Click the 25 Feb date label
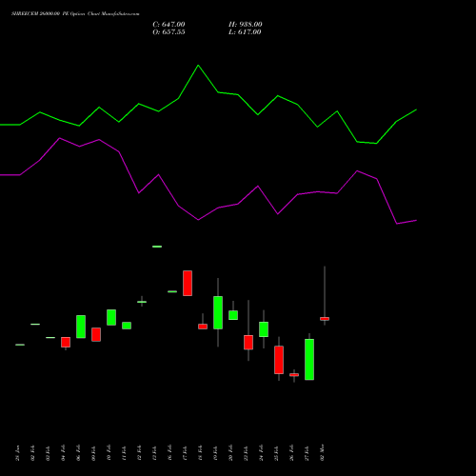Image resolution: width=476 pixels, height=476 pixels. coord(276,453)
